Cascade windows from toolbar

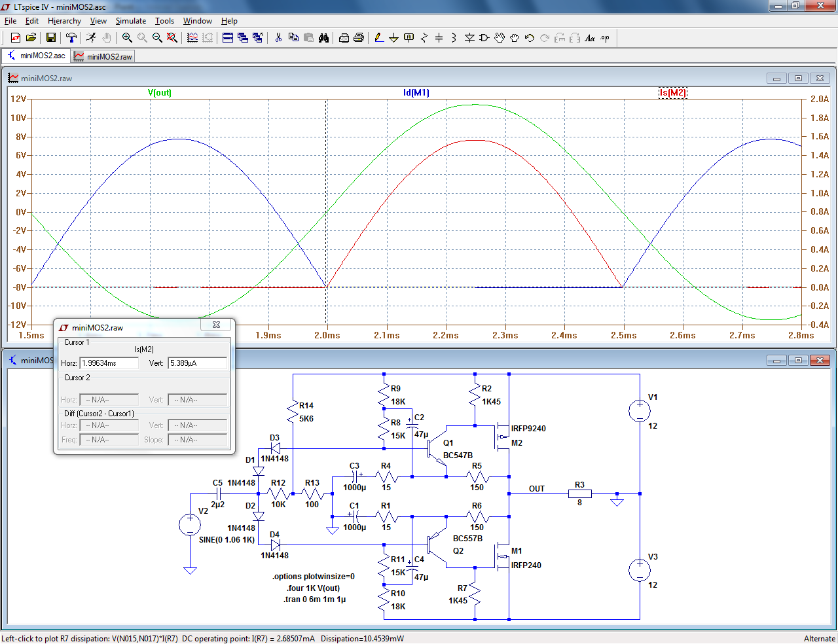point(243,38)
